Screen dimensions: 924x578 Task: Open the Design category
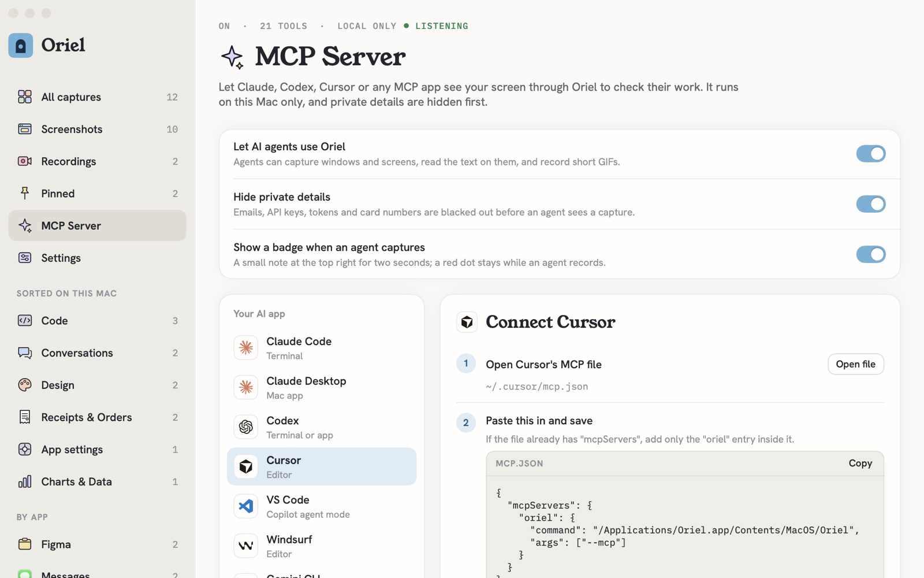[97, 385]
